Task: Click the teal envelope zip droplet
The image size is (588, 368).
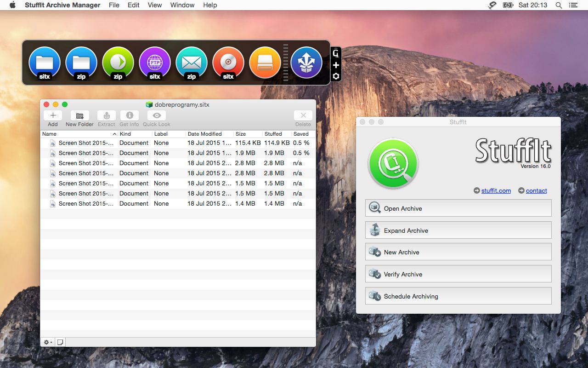Action: [192, 63]
